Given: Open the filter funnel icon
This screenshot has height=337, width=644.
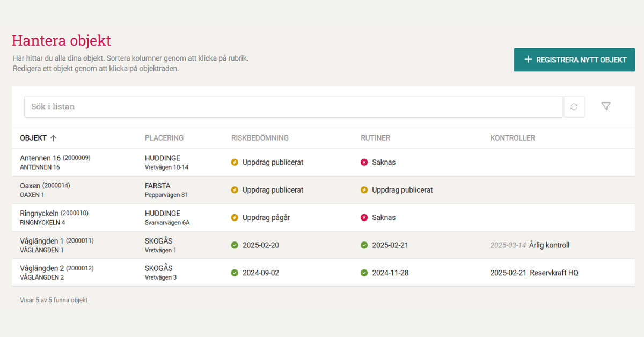Looking at the screenshot, I should tap(606, 106).
